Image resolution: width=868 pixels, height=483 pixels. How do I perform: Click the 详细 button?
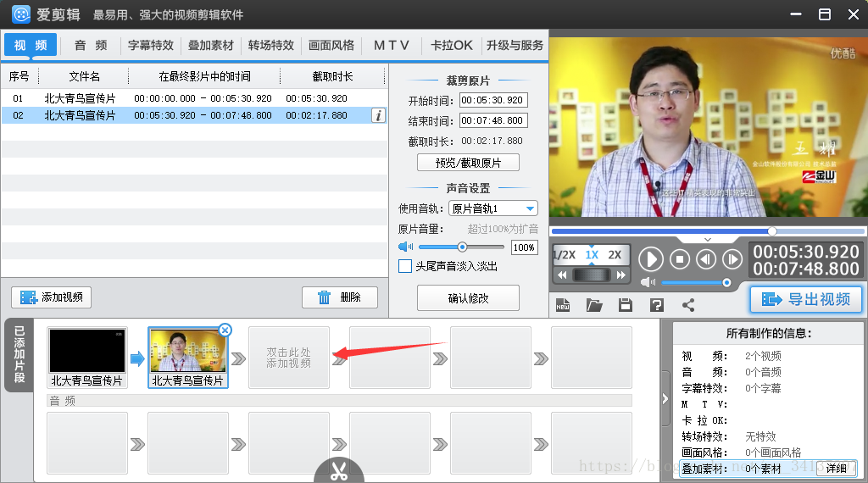point(836,469)
